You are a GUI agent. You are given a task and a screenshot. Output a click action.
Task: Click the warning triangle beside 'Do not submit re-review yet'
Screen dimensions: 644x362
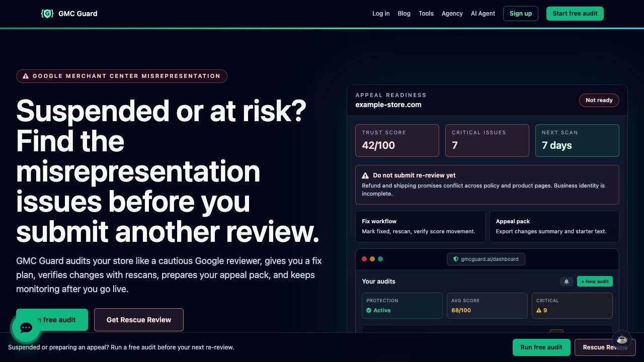pyautogui.click(x=365, y=175)
